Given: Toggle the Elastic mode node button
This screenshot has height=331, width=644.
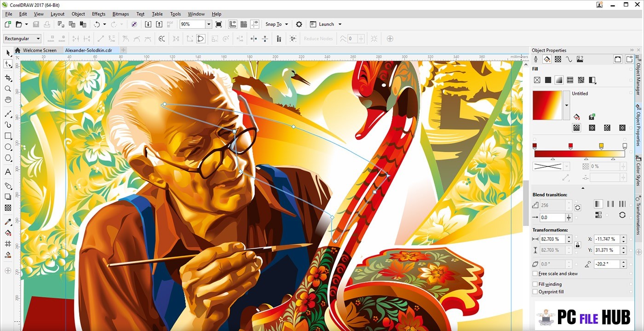Looking at the screenshot, I should (201, 39).
